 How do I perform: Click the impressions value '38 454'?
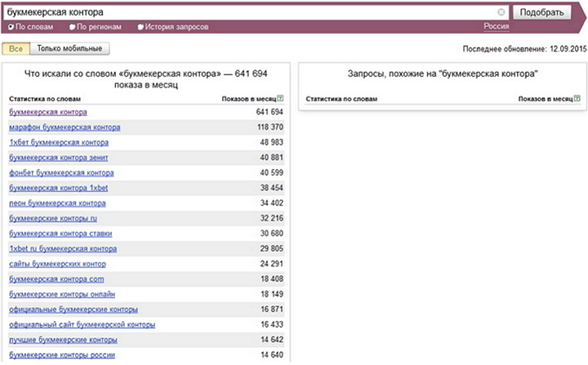272,188
